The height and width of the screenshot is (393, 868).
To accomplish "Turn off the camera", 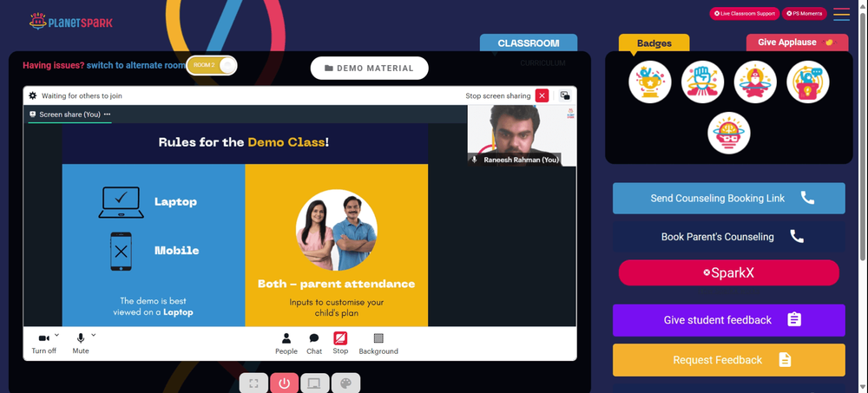I will (43, 344).
